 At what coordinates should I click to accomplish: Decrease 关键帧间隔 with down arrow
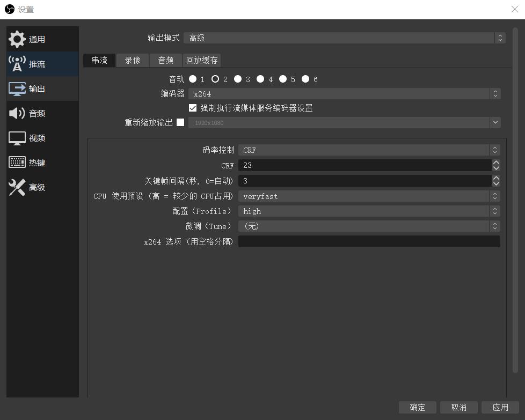pyautogui.click(x=496, y=184)
